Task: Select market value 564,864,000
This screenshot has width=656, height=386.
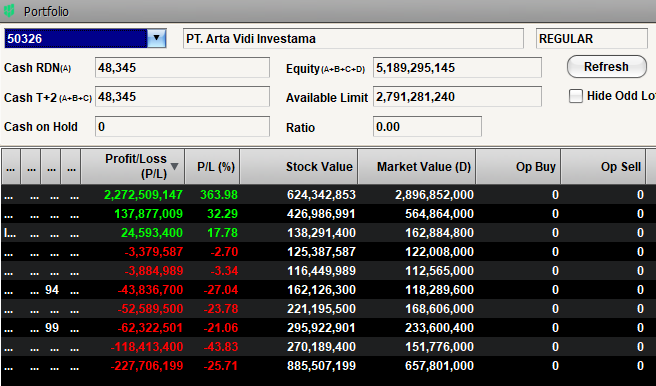Action: 439,214
